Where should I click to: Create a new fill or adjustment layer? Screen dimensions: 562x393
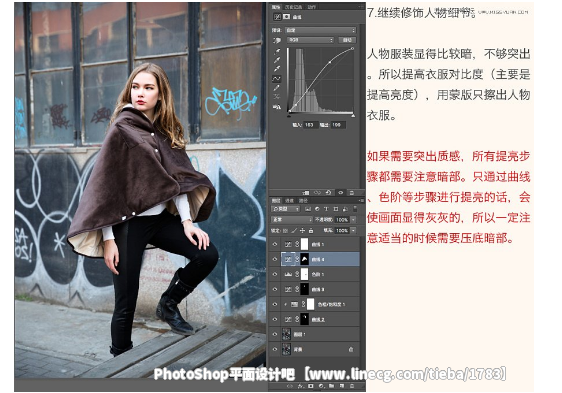pos(321,386)
